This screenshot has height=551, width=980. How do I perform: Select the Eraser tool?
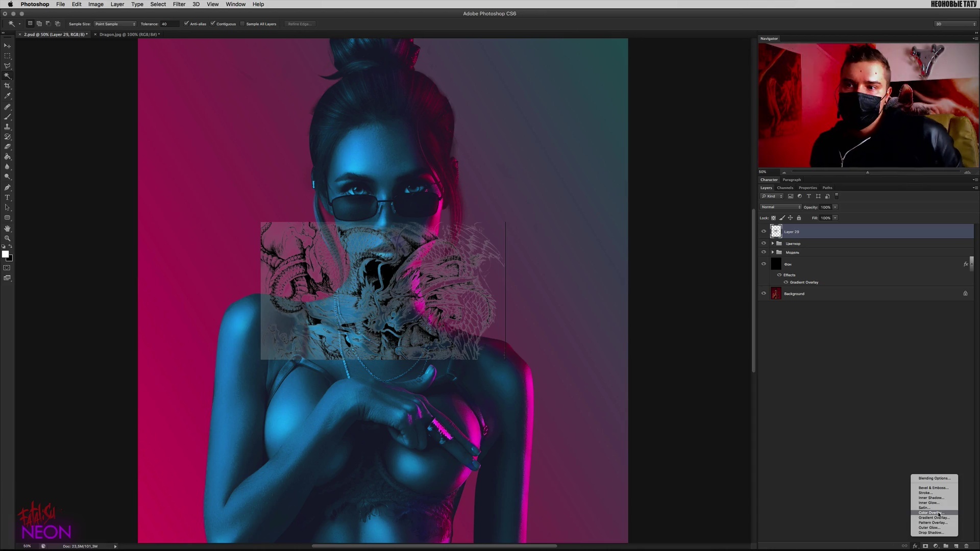7,146
